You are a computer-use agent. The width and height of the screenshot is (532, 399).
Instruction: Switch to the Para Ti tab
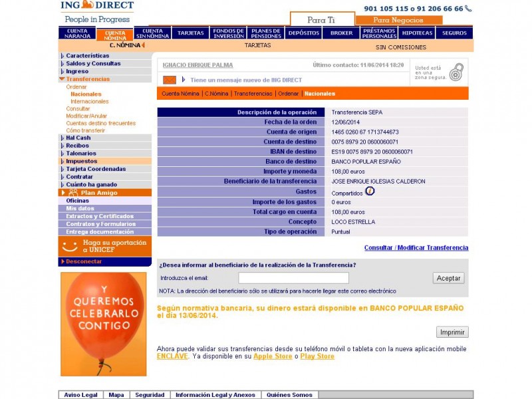click(322, 19)
